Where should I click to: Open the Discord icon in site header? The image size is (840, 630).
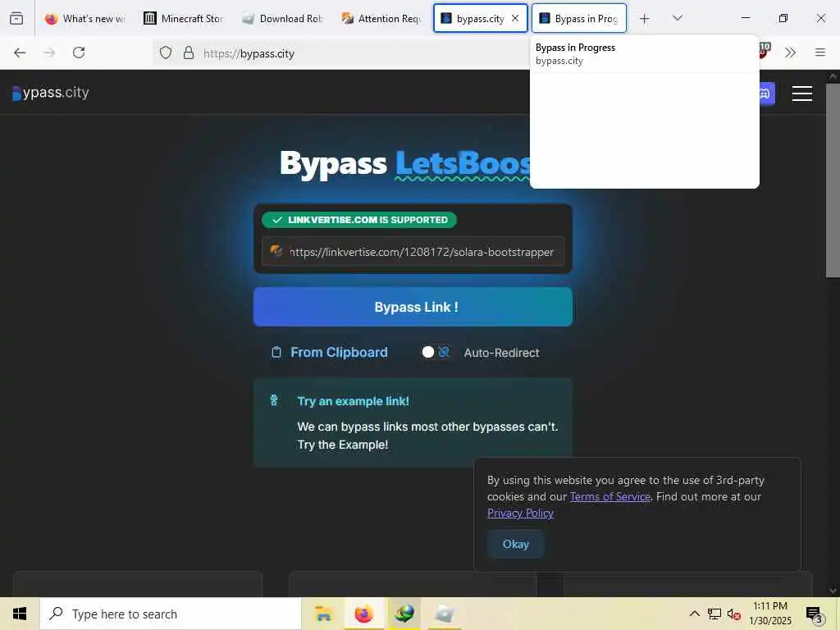click(x=765, y=94)
